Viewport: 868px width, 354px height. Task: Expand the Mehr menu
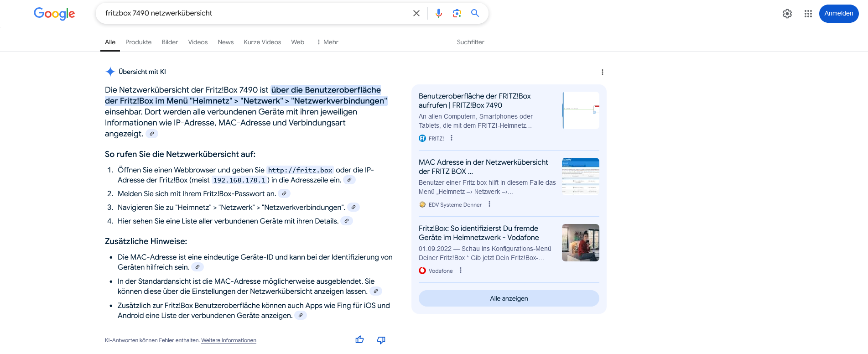[x=327, y=42]
